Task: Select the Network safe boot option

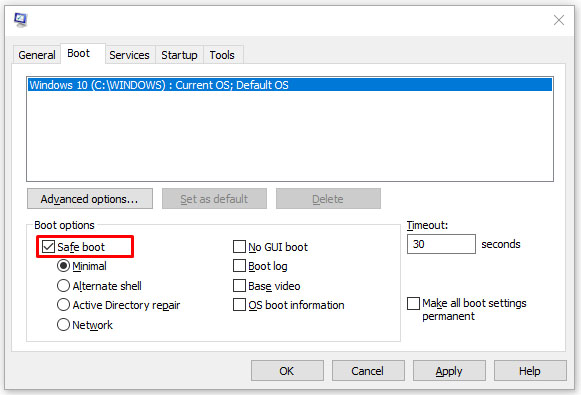Action: (63, 325)
